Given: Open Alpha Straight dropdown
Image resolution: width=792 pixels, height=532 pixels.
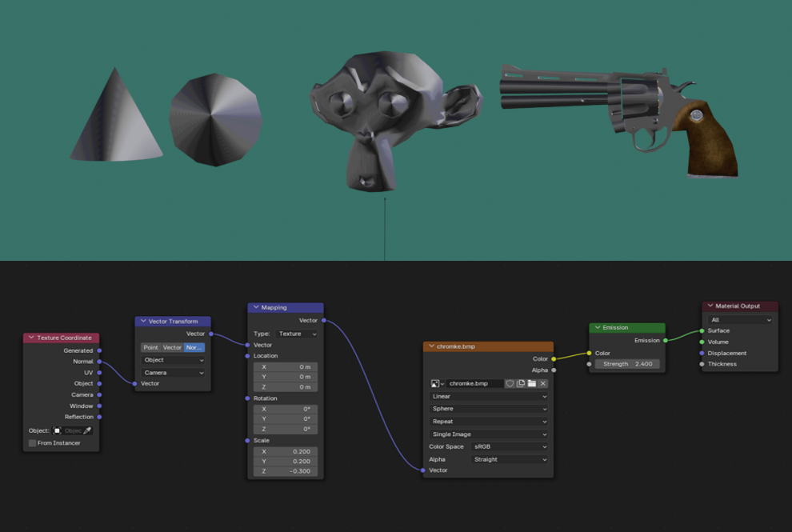Looking at the screenshot, I should (510, 460).
